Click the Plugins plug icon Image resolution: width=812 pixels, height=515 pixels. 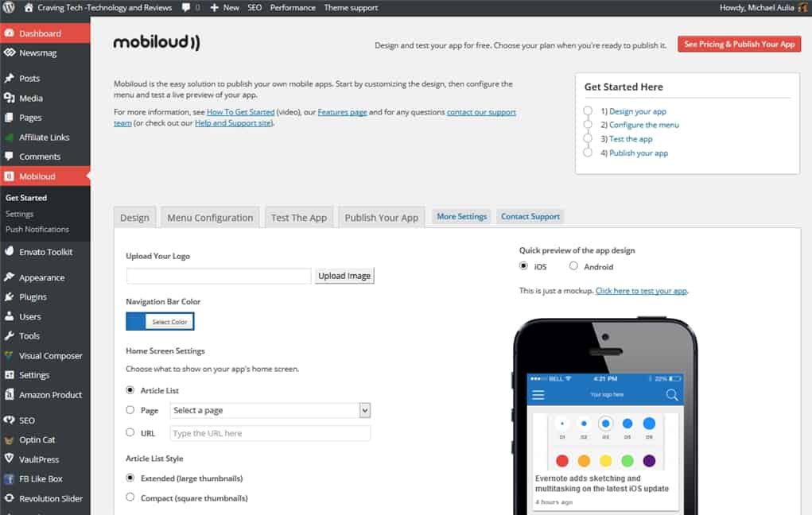(9, 296)
